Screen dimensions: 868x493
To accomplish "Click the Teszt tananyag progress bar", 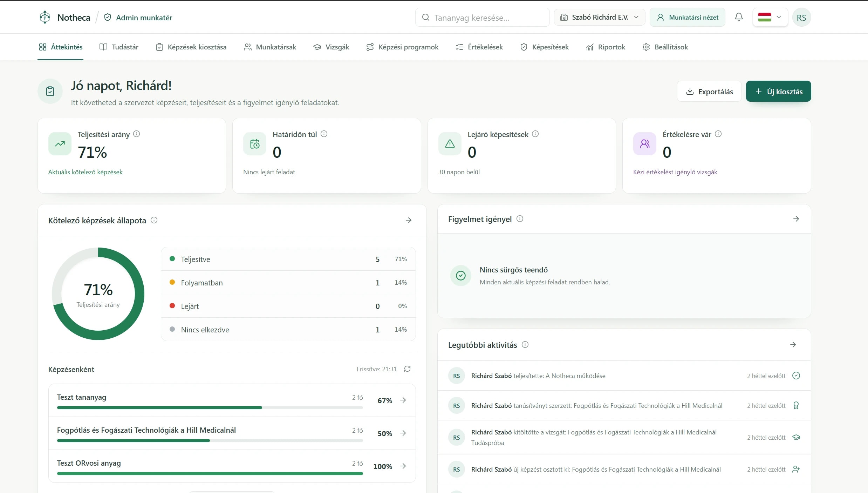I will coord(210,407).
